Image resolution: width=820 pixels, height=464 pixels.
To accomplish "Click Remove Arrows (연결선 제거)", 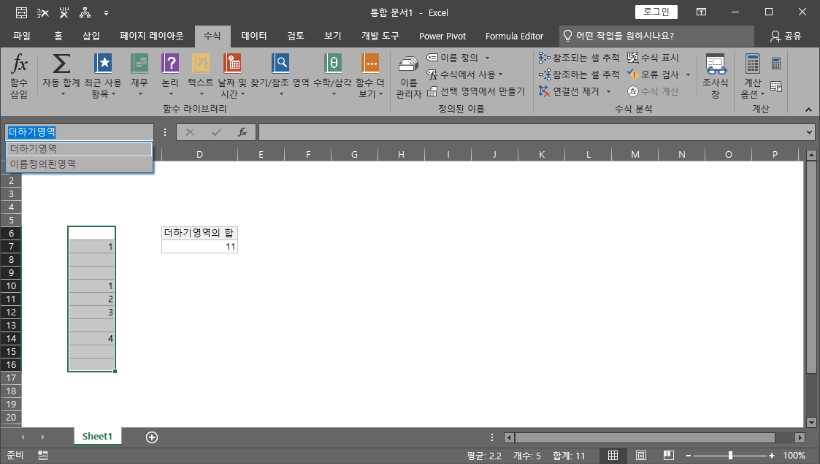I will click(569, 91).
